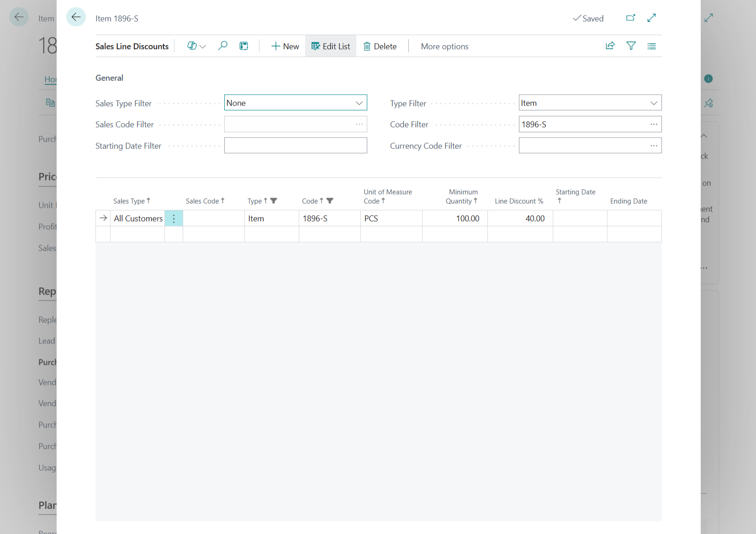Screen dimensions: 756x534
Task: Click the info icon in background pane
Action: click(708, 79)
